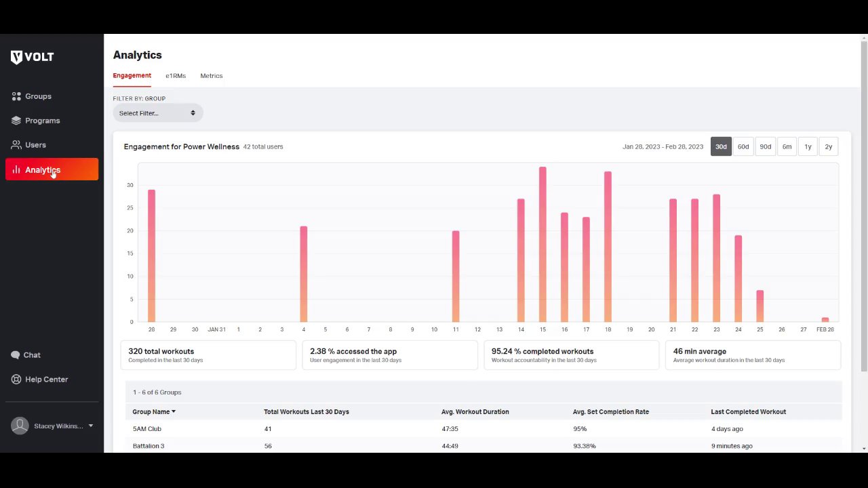
Task: Click Stacey Wilkins profile avatar
Action: (x=20, y=426)
